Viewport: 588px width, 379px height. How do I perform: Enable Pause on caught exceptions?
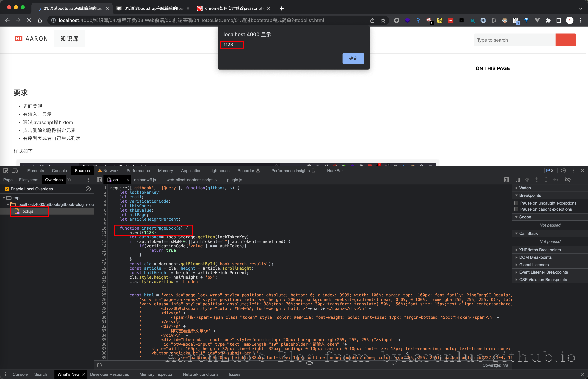click(516, 209)
